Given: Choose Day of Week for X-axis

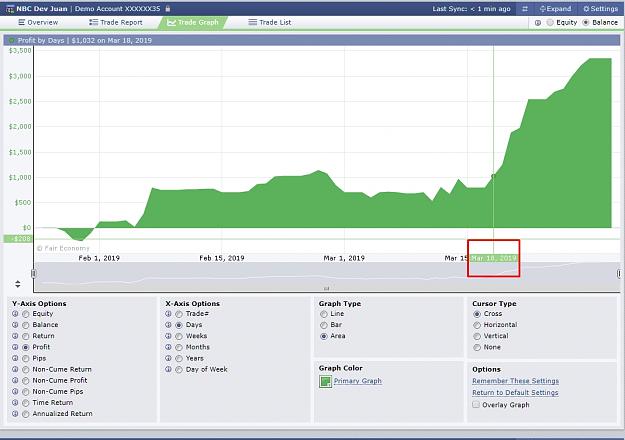Looking at the screenshot, I should pyautogui.click(x=179, y=370).
